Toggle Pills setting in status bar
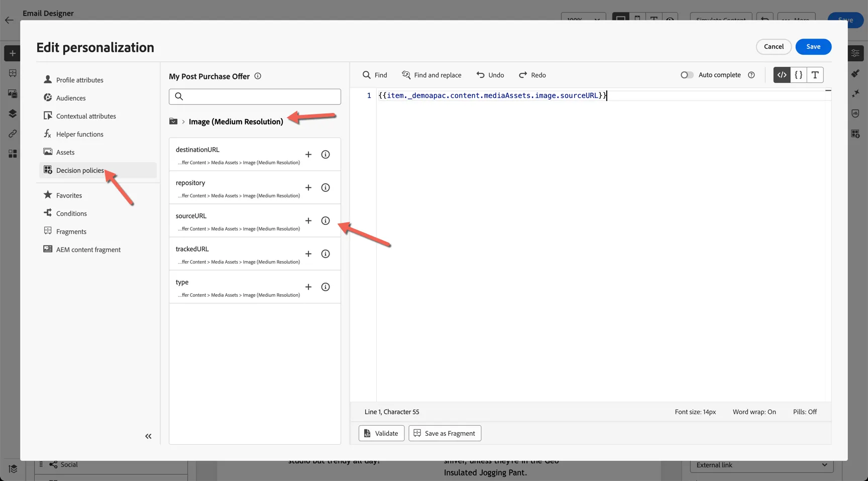Viewport: 868px width, 481px height. click(x=805, y=412)
